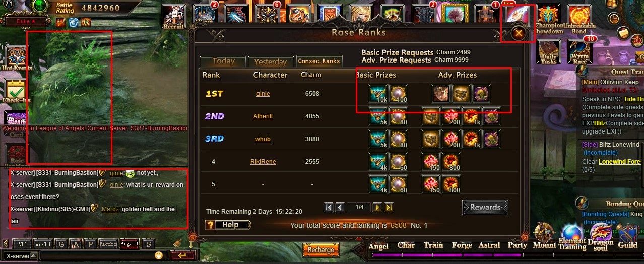Open the Hot Events icon
This screenshot has width=644, height=264.
[x=17, y=57]
